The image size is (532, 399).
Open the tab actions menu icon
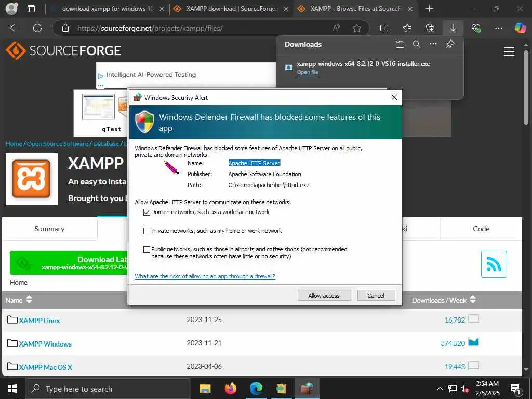coord(31,9)
